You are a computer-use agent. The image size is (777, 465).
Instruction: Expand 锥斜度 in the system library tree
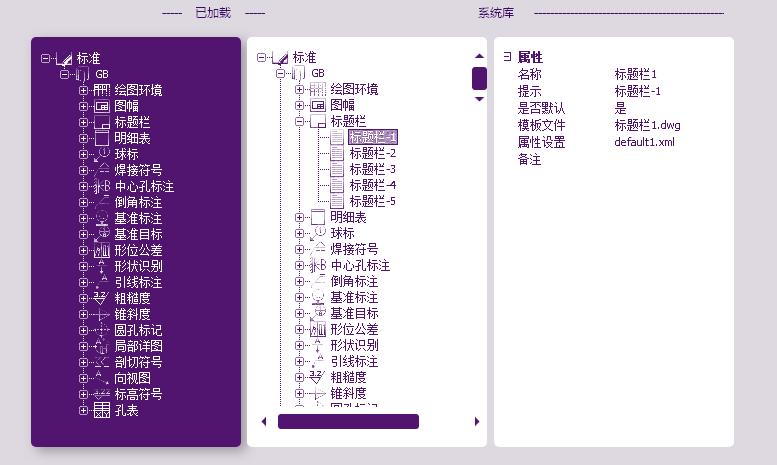pos(299,393)
